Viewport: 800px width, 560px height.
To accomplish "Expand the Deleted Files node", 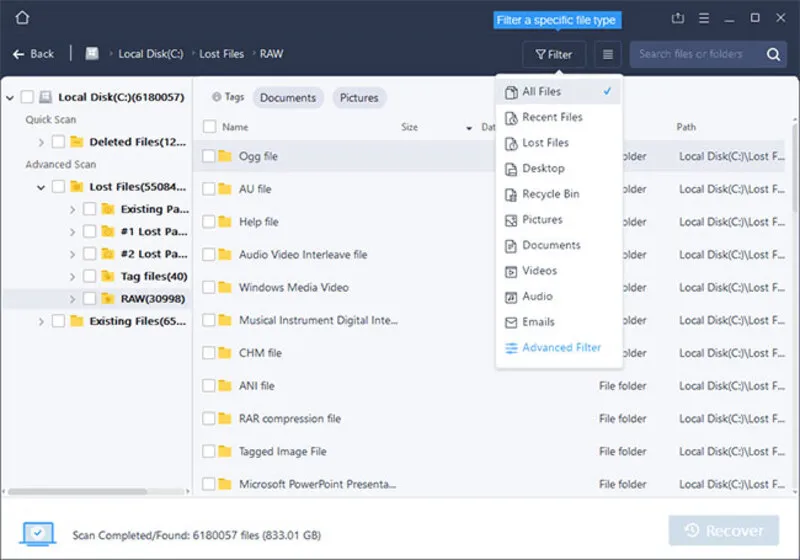I will click(41, 142).
